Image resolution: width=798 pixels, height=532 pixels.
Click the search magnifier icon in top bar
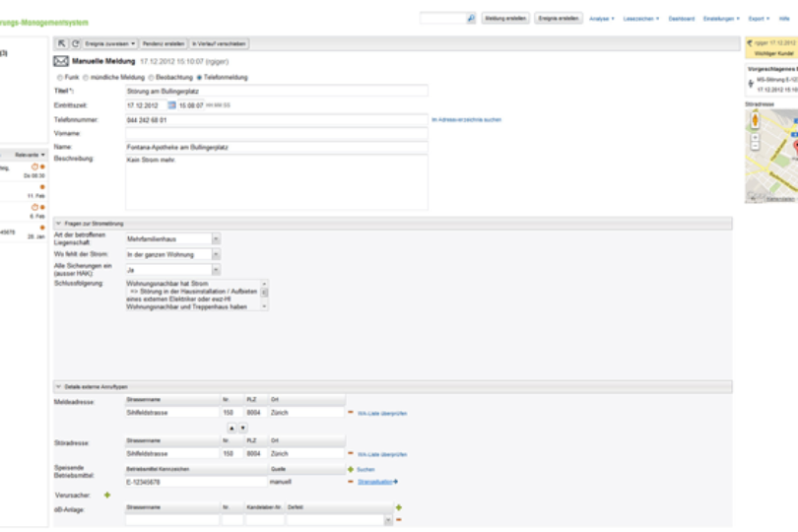[x=471, y=18]
